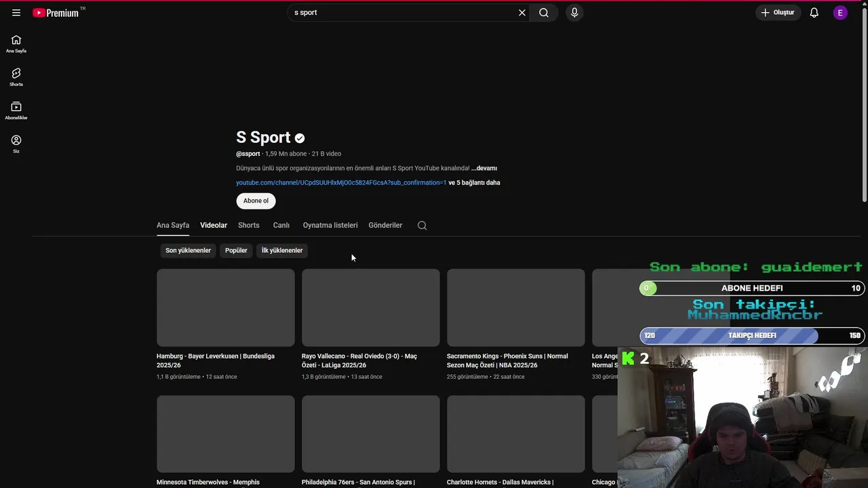Open the Oluştur create button
Image resolution: width=868 pixels, height=488 pixels.
click(x=778, y=12)
